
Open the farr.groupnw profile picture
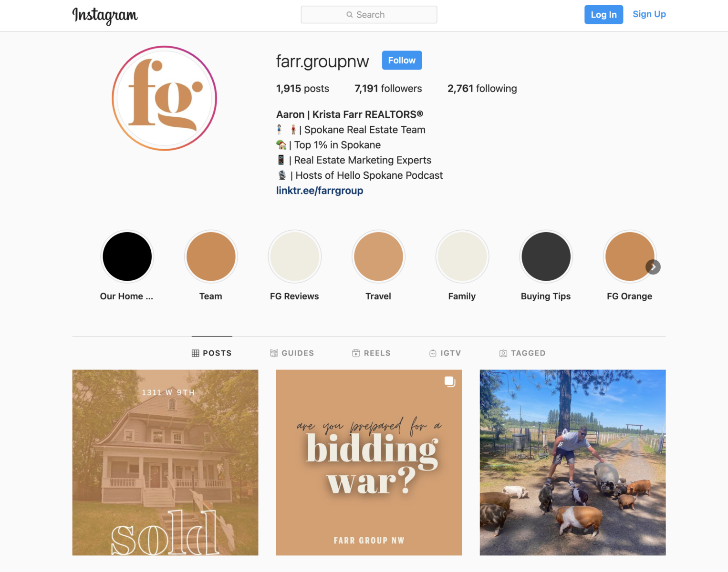click(165, 98)
